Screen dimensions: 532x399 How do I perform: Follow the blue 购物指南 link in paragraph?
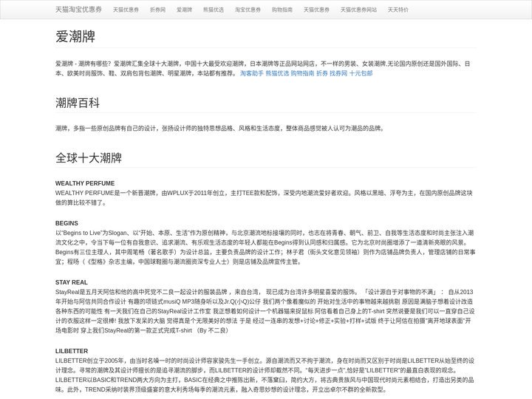[302, 73]
